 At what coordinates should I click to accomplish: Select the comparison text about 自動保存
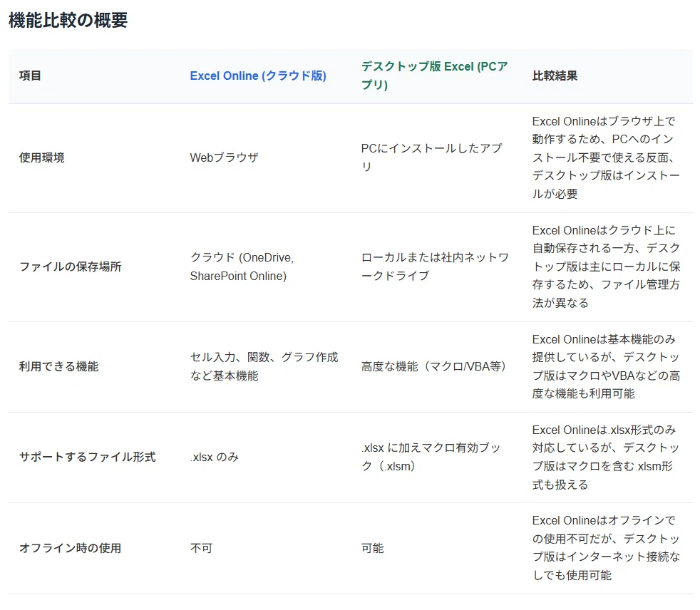pyautogui.click(x=606, y=267)
